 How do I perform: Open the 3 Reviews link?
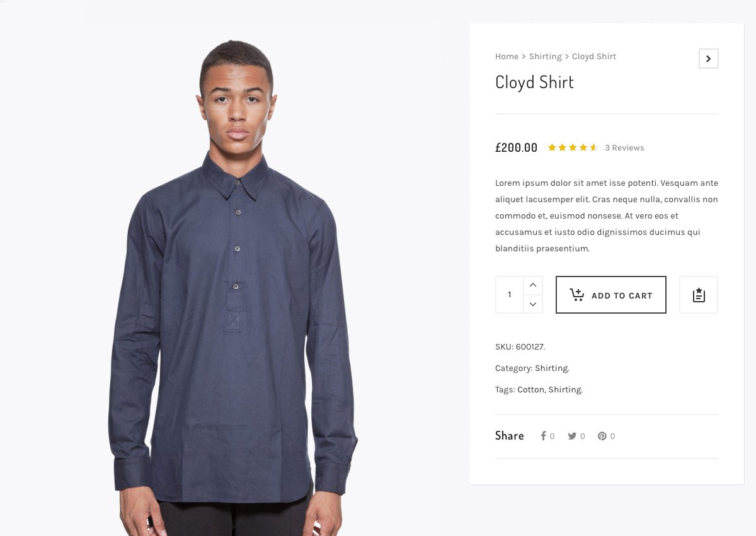coord(624,148)
